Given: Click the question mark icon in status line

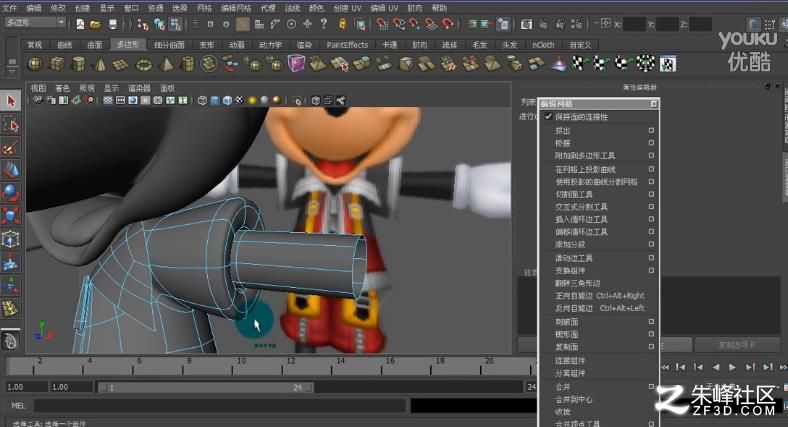Looking at the screenshot, I should [x=324, y=24].
